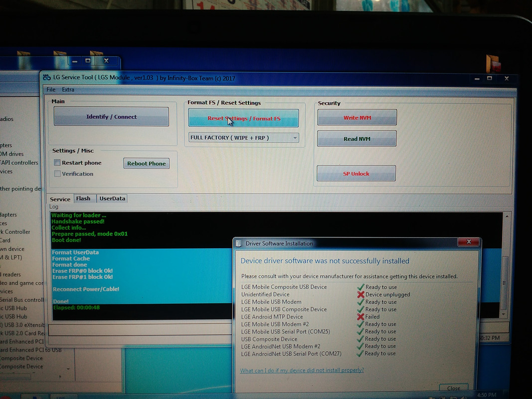Click 'Device unplugged' status text
The image size is (532, 399).
[388, 294]
